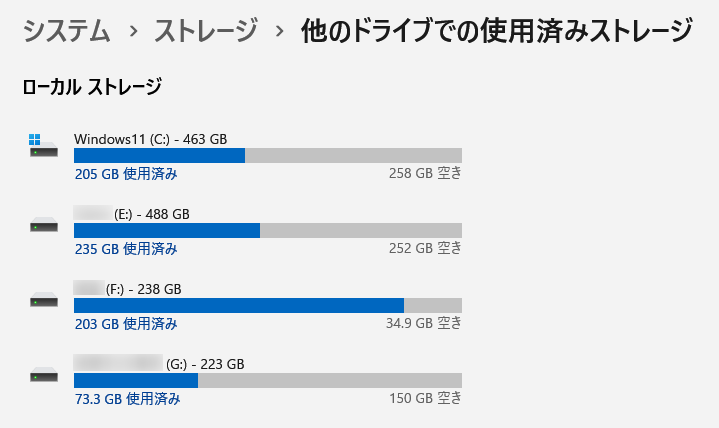Click the G: drive icon
This screenshot has height=428, width=719.
pos(43,376)
